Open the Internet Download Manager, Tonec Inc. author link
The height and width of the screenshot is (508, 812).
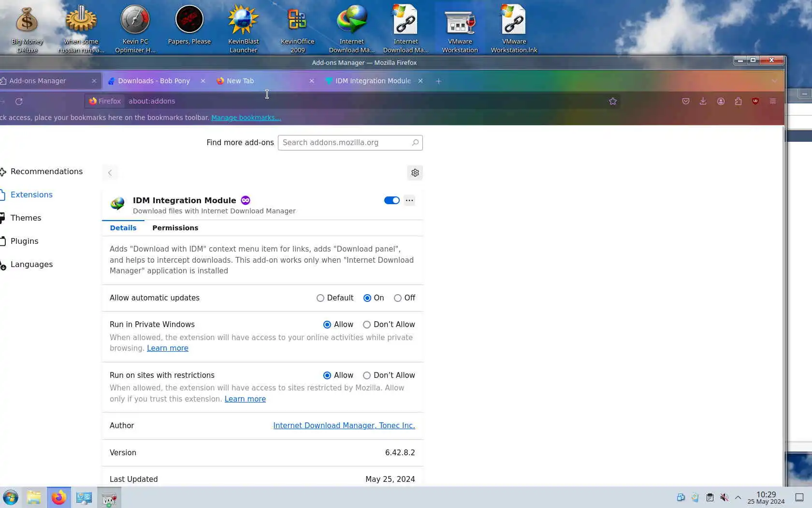pos(344,426)
